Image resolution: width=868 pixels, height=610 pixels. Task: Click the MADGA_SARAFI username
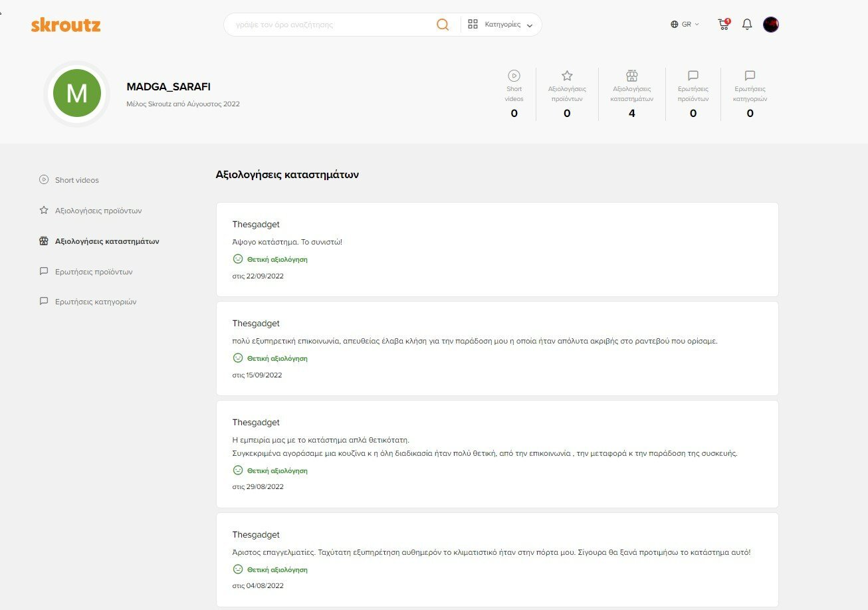coord(168,87)
